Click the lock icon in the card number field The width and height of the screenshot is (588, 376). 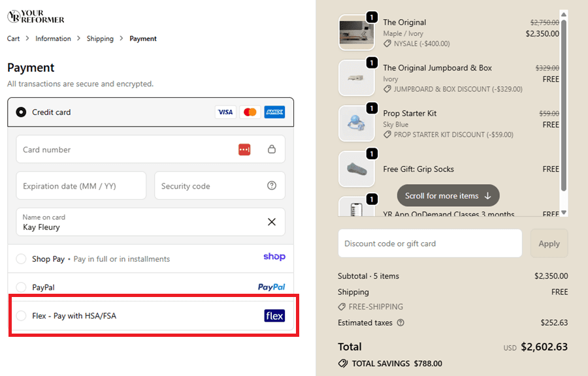click(272, 149)
